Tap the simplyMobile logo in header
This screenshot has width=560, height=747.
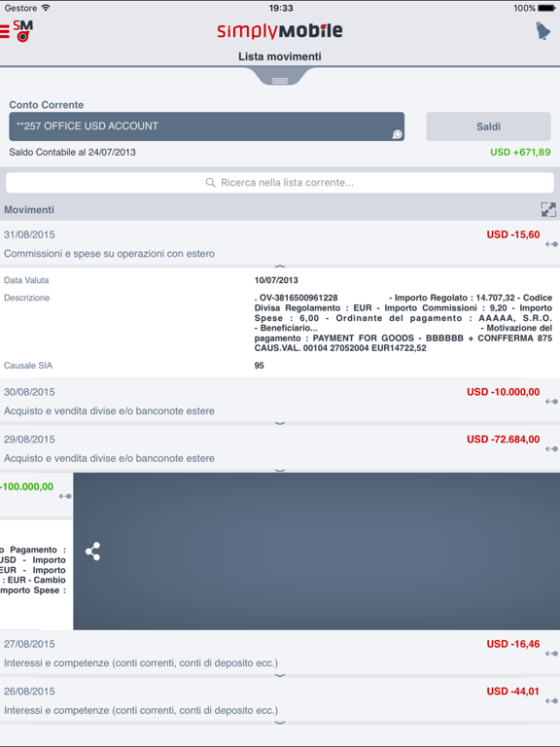pos(280,31)
